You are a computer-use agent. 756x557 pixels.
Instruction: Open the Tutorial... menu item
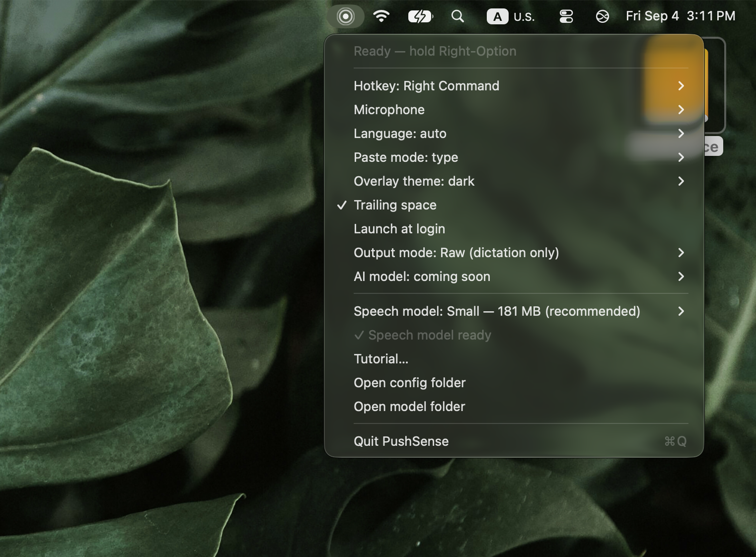514,359
